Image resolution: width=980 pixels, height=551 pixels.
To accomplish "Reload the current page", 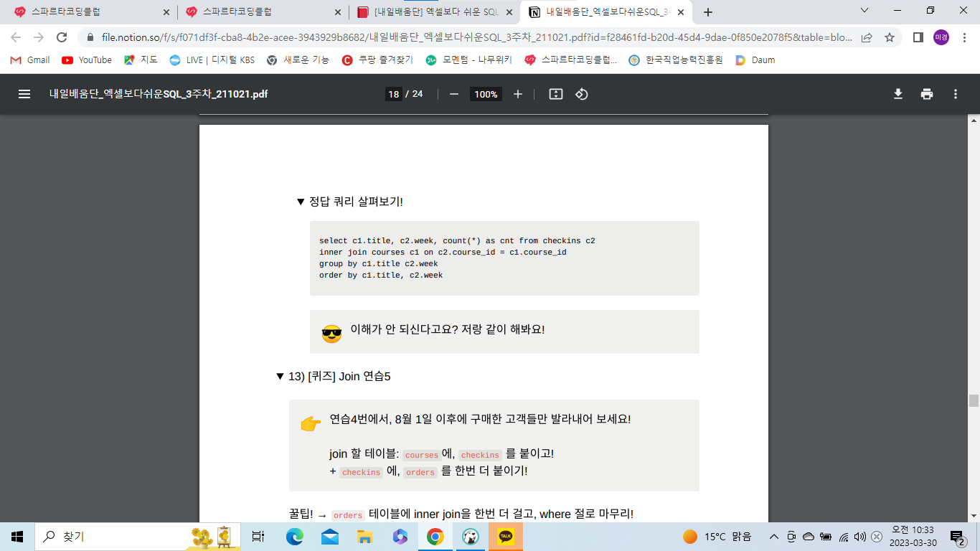I will point(62,37).
